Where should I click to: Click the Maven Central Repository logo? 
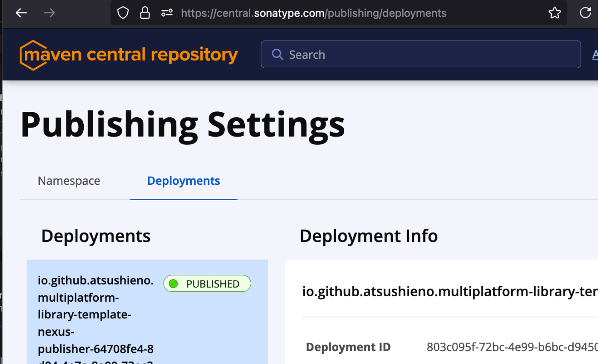[129, 55]
